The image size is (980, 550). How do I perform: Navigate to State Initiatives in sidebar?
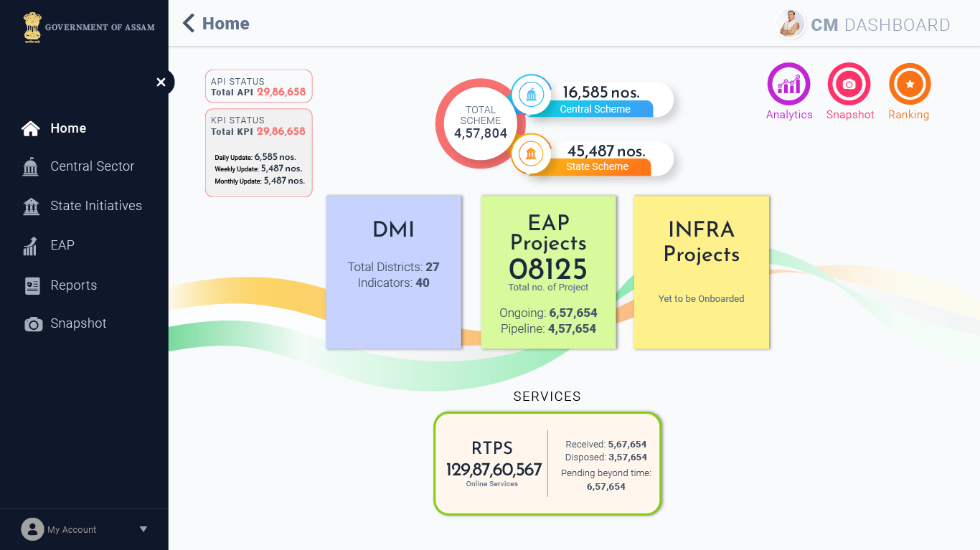(95, 206)
